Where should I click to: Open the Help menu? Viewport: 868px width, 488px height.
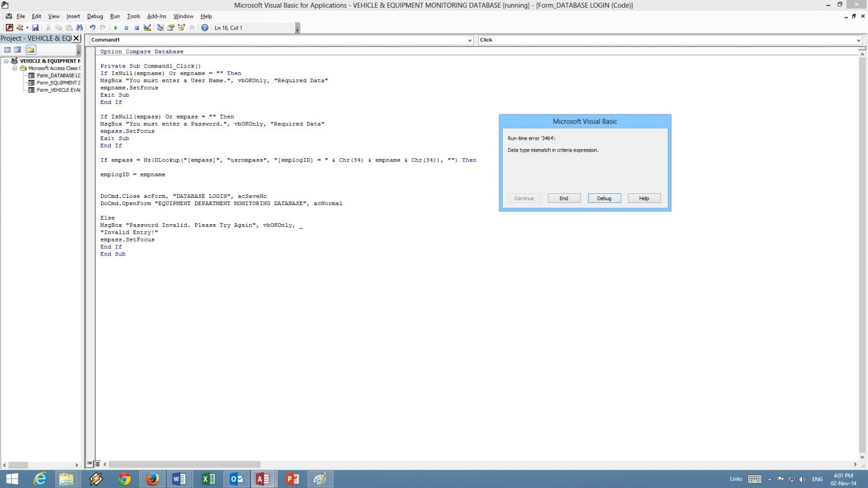[206, 16]
